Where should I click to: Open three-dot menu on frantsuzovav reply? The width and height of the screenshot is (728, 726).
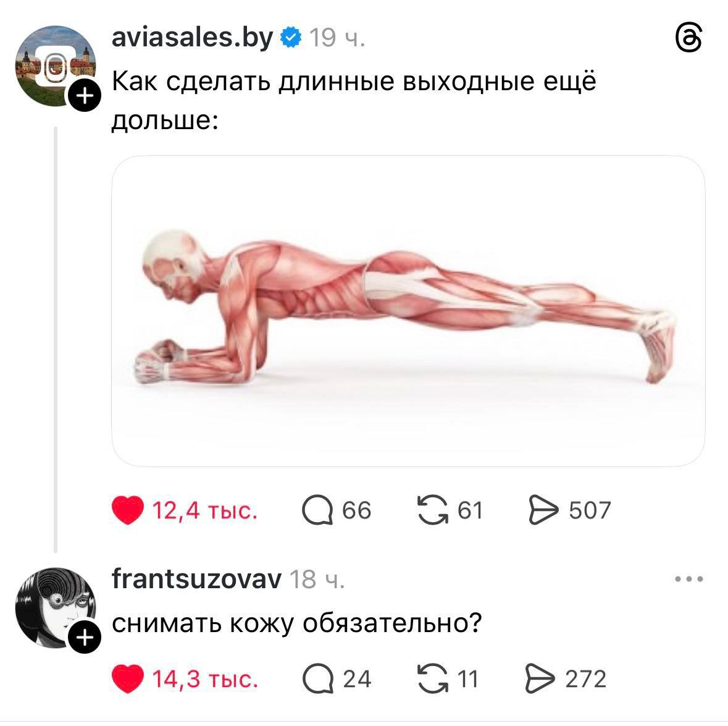point(689,579)
